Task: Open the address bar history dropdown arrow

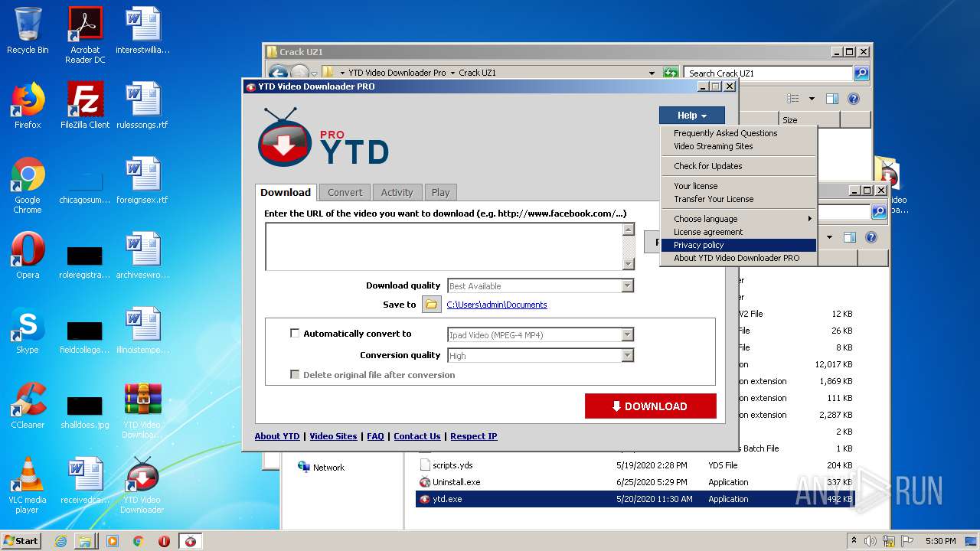Action: 652,73
